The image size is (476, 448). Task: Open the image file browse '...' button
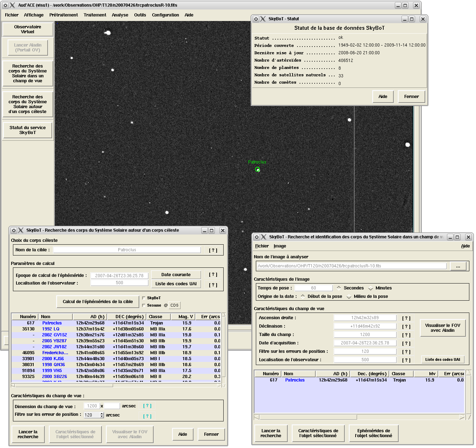click(x=458, y=266)
